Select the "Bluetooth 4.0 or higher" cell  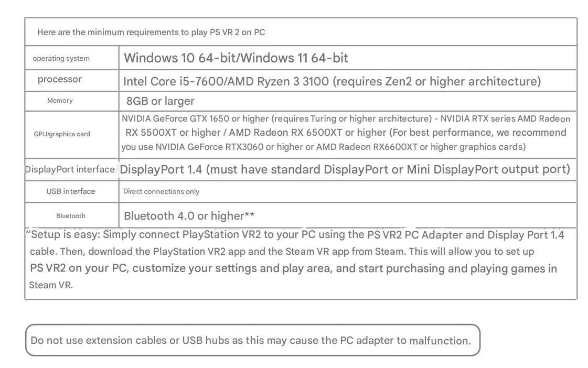tap(189, 216)
